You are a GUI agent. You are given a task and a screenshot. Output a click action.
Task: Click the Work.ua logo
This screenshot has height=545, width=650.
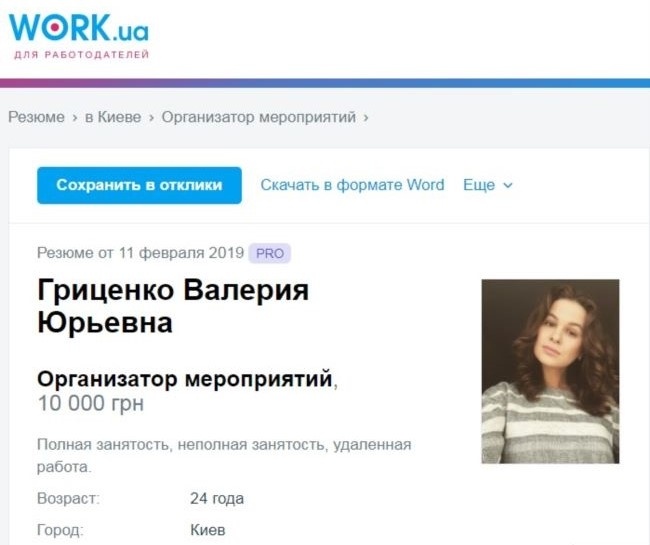tap(79, 28)
